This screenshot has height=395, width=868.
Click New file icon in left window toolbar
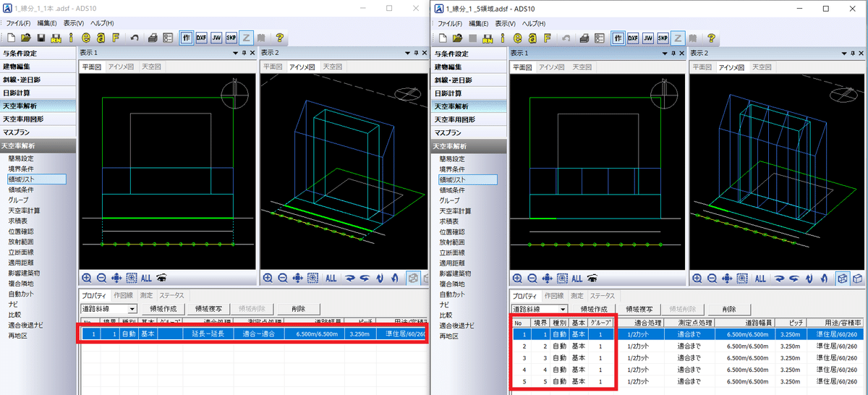coord(12,38)
